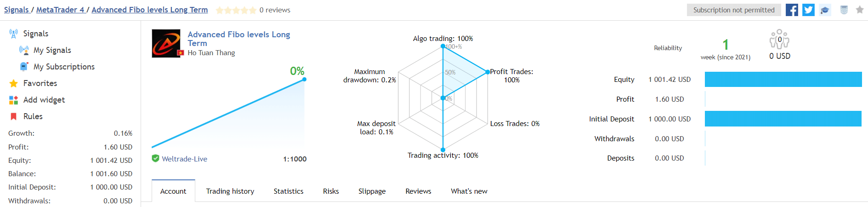The width and height of the screenshot is (868, 207).
Task: Open My Signals in the sidebar
Action: coord(52,50)
